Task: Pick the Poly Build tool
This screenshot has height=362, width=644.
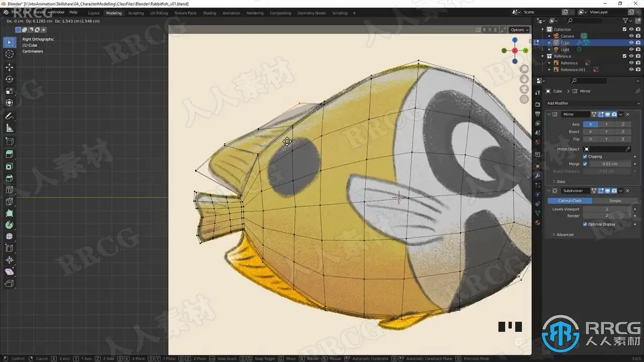Action: pos(10,213)
